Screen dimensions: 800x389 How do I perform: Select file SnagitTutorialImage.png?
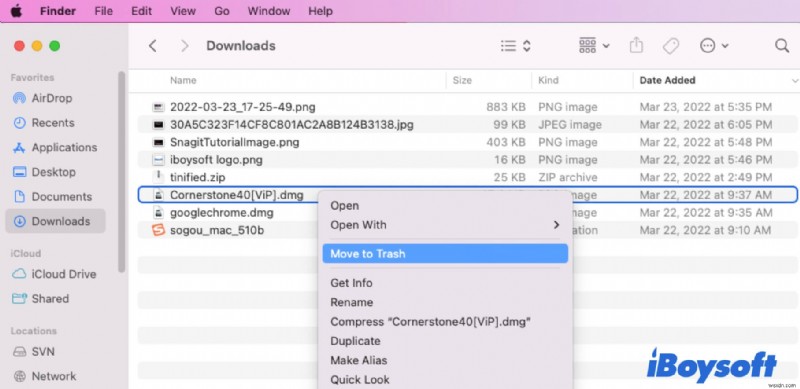coord(467,142)
